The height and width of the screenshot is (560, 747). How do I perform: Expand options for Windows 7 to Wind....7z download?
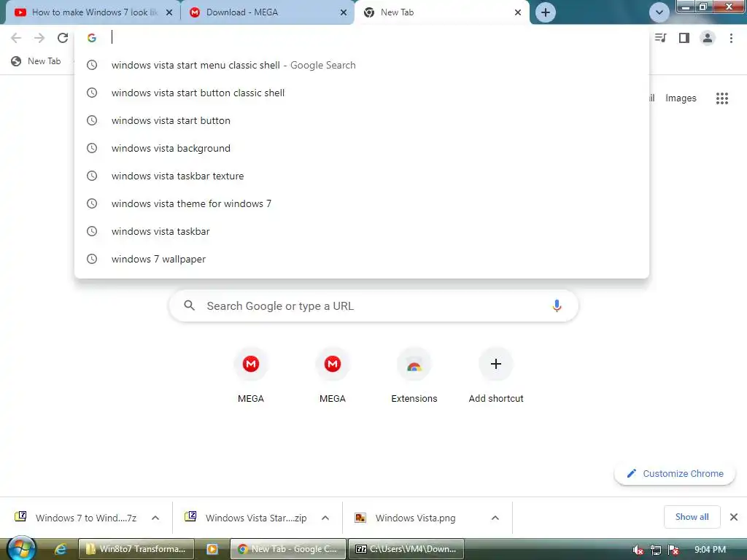coord(155,518)
